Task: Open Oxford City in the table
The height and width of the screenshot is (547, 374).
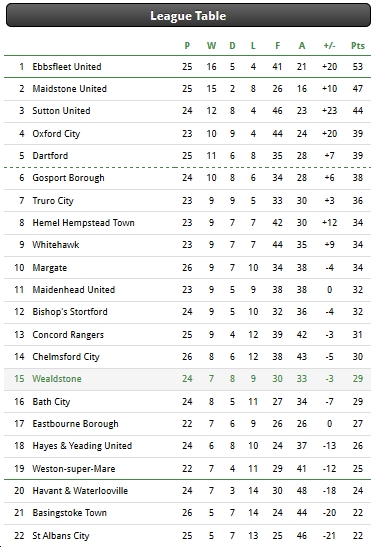Action: coord(56,134)
